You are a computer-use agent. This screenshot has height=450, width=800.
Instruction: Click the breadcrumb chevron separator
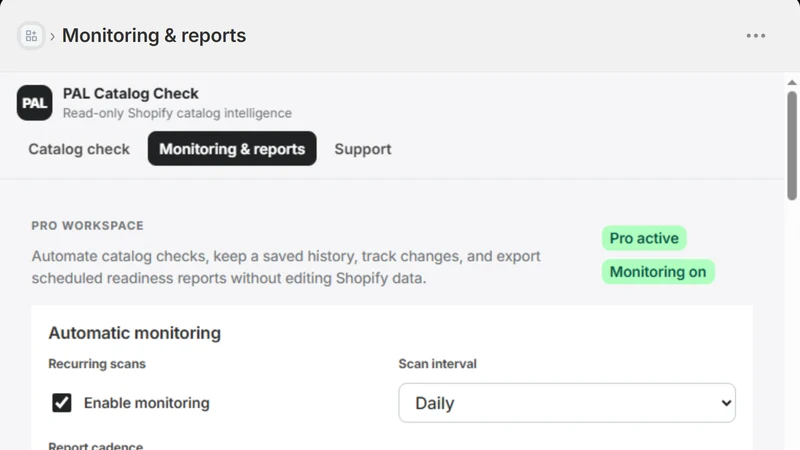click(x=53, y=36)
